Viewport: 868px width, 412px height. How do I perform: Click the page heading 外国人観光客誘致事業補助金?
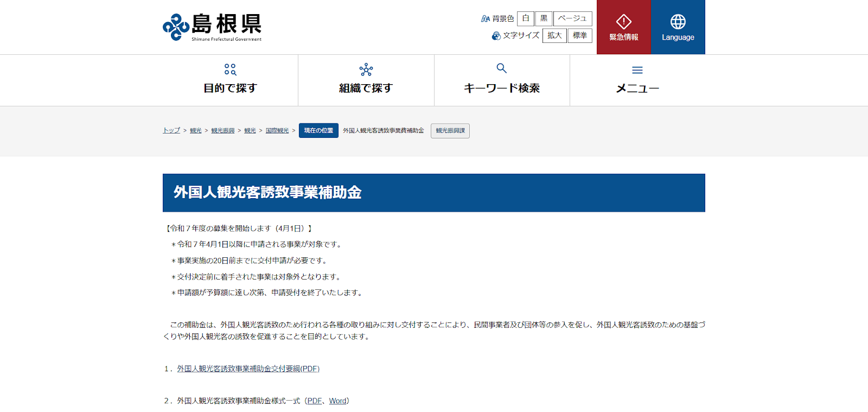[267, 193]
